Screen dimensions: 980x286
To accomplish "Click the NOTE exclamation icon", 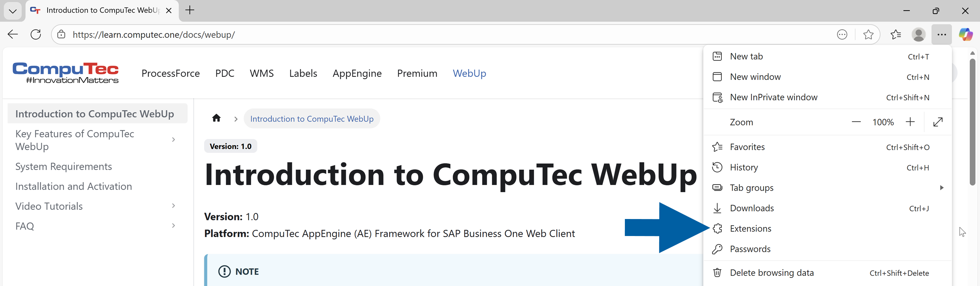I will pyautogui.click(x=225, y=272).
